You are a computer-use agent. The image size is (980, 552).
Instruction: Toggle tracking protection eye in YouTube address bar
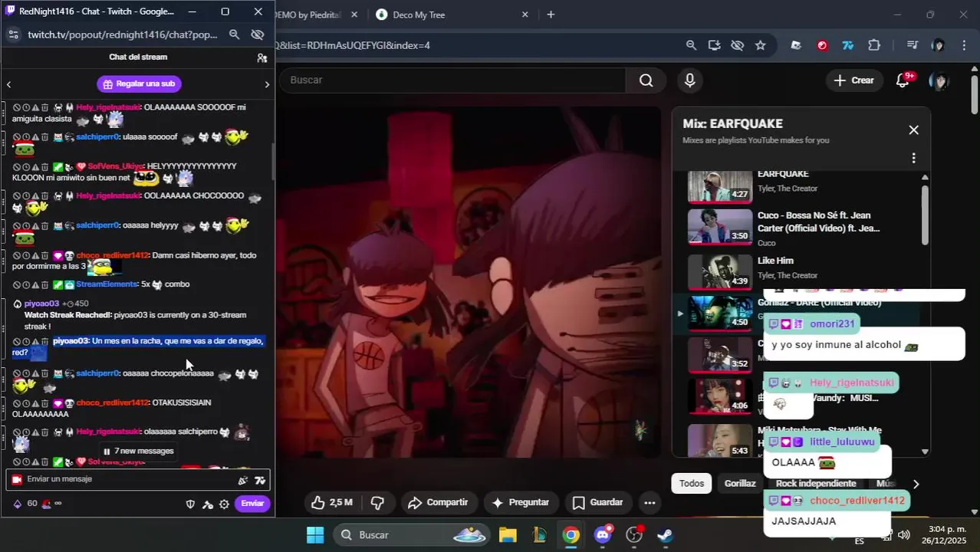[x=737, y=45]
